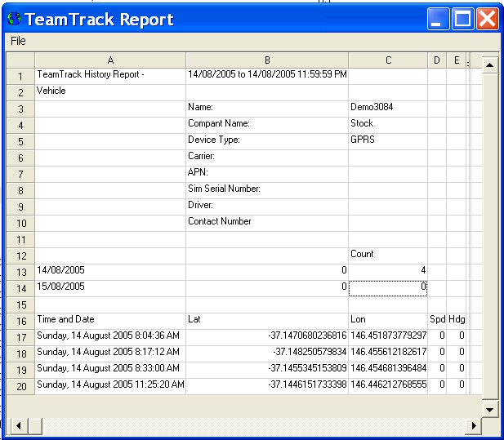Click longitude '146.451873779297' cell

(388, 337)
